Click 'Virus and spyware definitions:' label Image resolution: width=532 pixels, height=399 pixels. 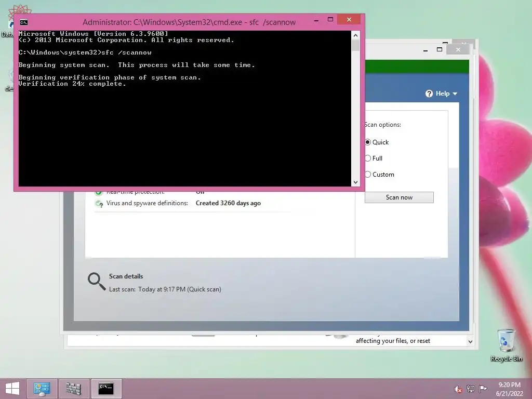(x=147, y=203)
